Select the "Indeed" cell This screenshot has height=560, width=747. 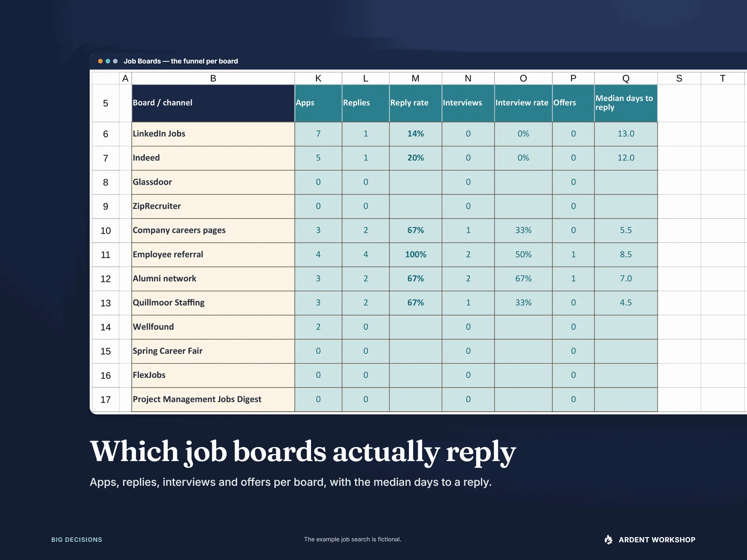pyautogui.click(x=213, y=158)
